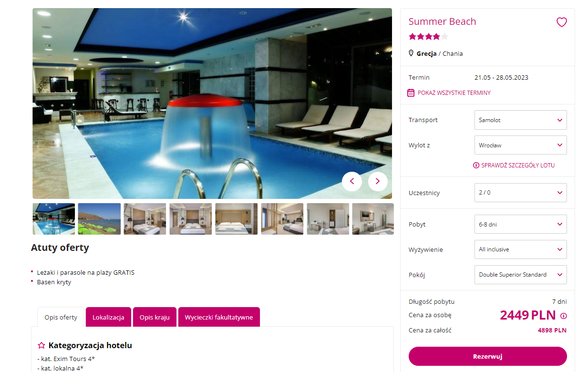This screenshot has height=372, width=588.
Task: Click the location pin icon near Grecja
Action: coord(411,53)
